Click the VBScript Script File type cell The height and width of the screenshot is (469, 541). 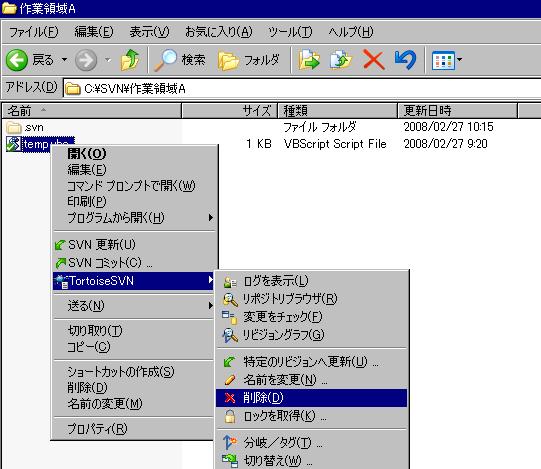point(335,144)
